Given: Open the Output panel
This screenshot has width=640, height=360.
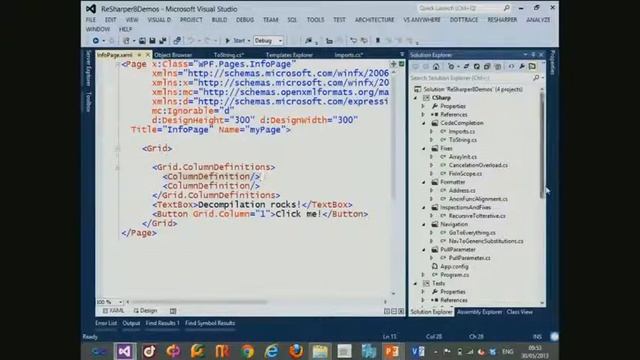Looking at the screenshot, I should pos(131,323).
